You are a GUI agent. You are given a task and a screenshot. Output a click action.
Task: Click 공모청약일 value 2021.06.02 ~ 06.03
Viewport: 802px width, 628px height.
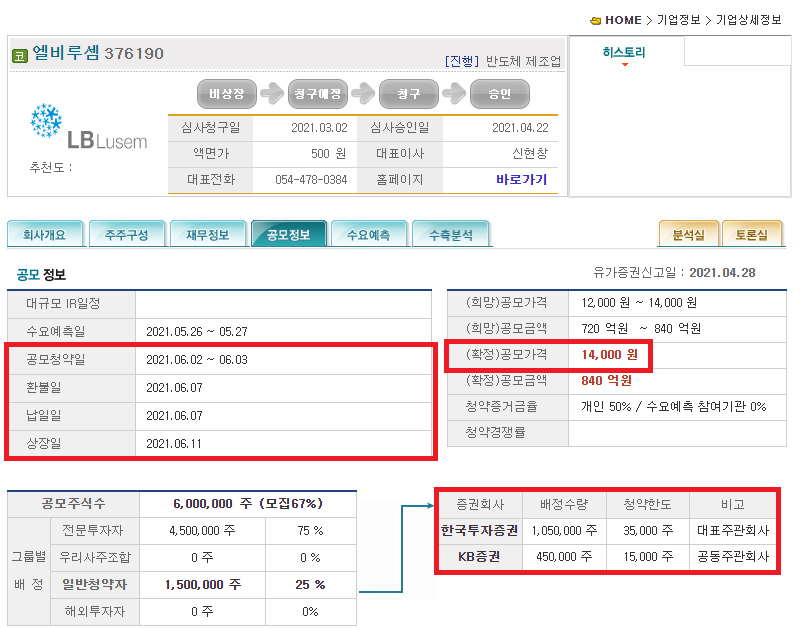click(x=197, y=360)
